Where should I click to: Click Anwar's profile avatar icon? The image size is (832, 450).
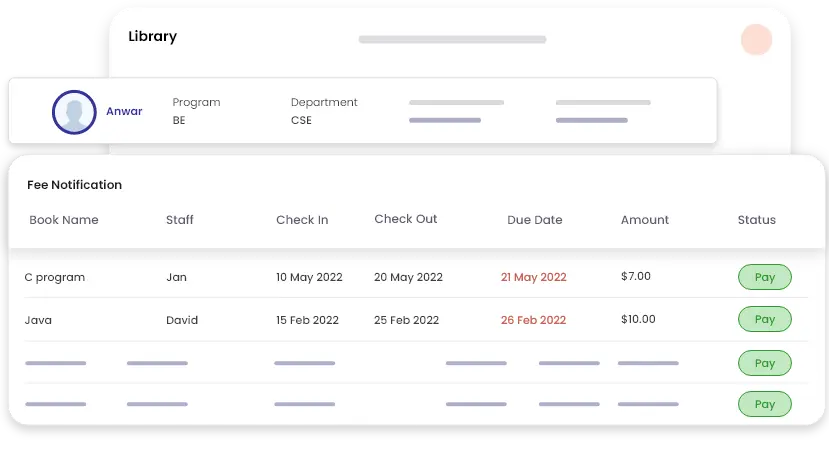pyautogui.click(x=73, y=112)
